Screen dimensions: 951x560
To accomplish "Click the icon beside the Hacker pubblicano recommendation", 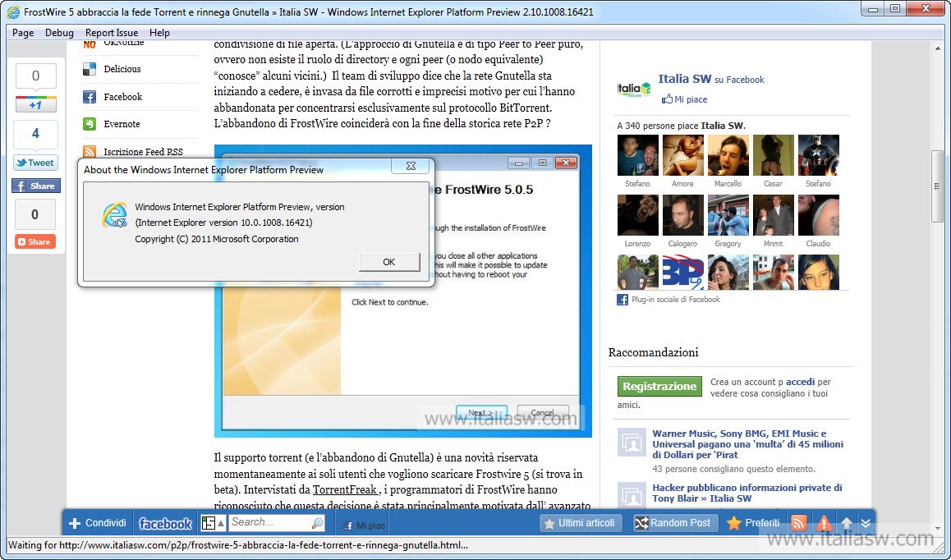I will [632, 496].
